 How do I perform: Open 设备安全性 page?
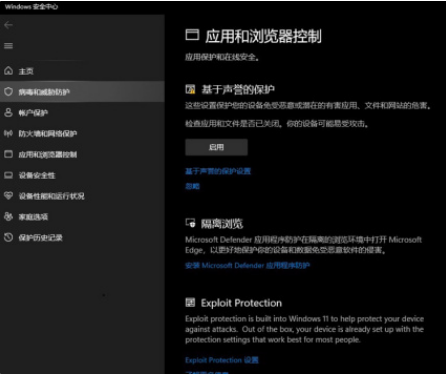(82, 175)
